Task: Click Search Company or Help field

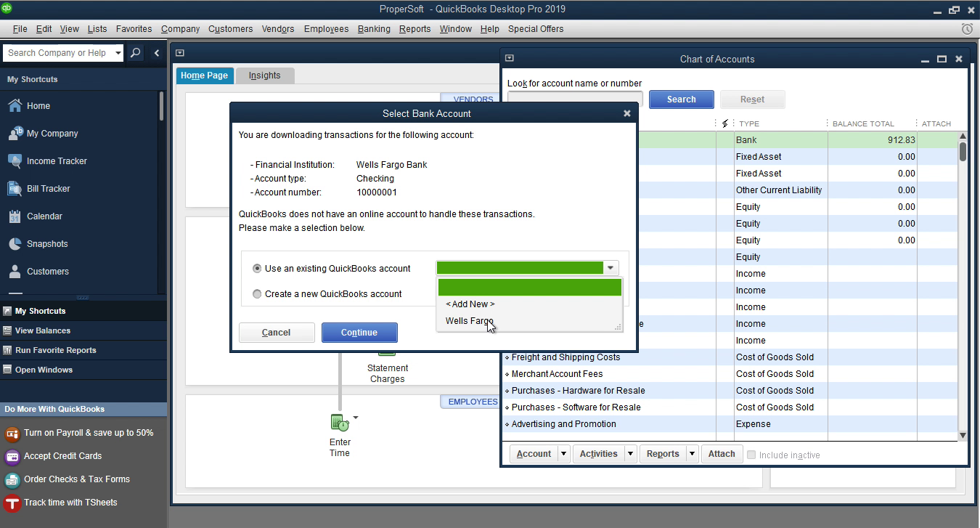Action: tap(57, 53)
